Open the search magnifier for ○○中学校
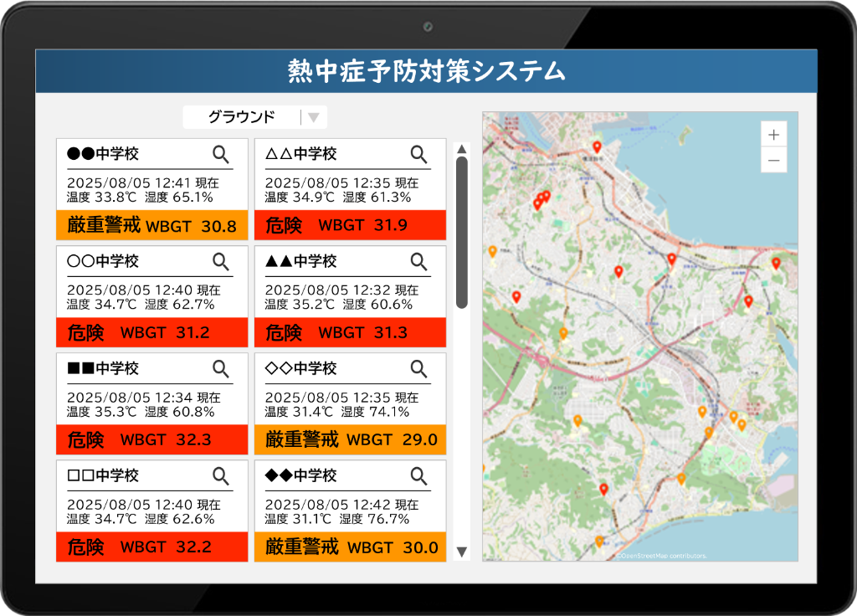Screen dimensions: 857x616 click(221, 262)
